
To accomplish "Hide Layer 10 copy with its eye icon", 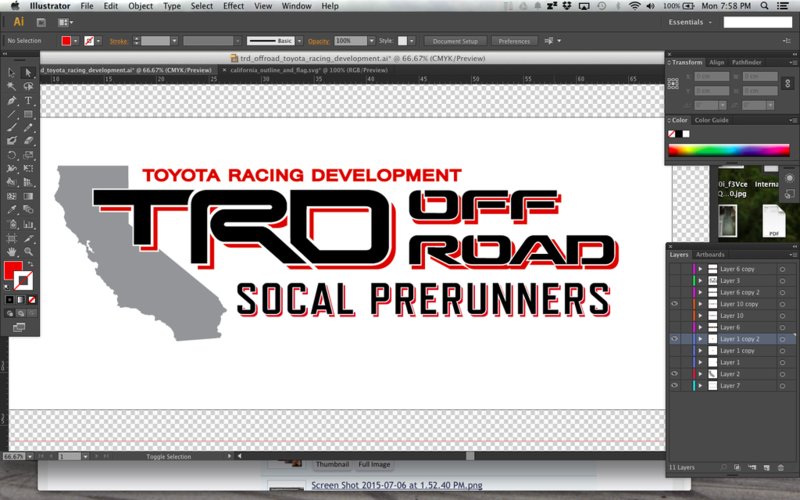I will (x=674, y=304).
